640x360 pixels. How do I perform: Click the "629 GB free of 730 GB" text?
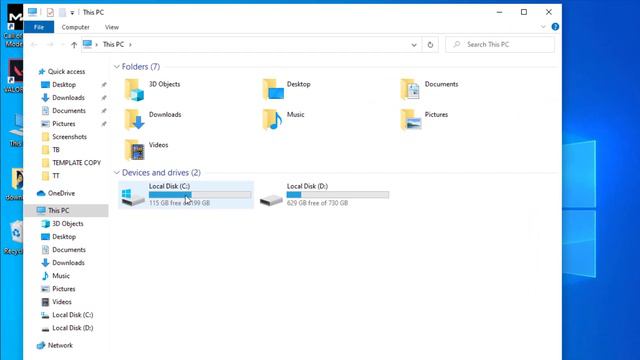click(x=318, y=203)
